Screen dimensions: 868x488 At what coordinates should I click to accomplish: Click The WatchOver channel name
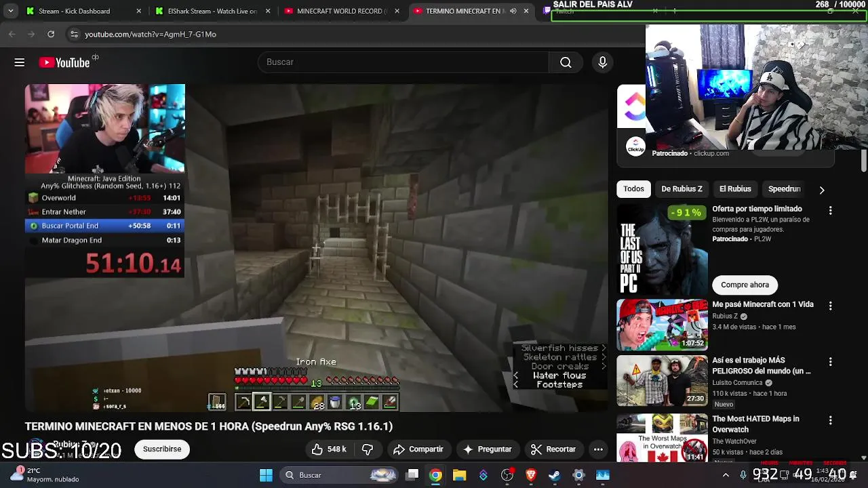tap(734, 441)
